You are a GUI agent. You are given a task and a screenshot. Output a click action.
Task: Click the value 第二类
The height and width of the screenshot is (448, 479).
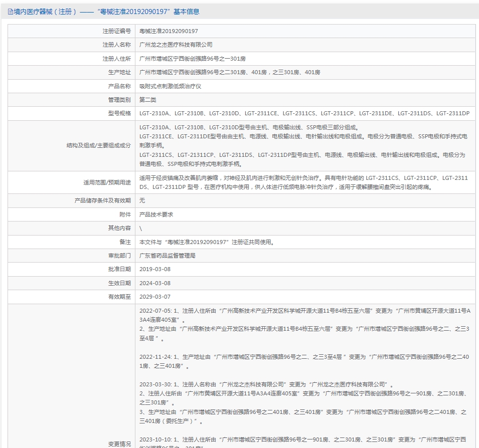148,100
